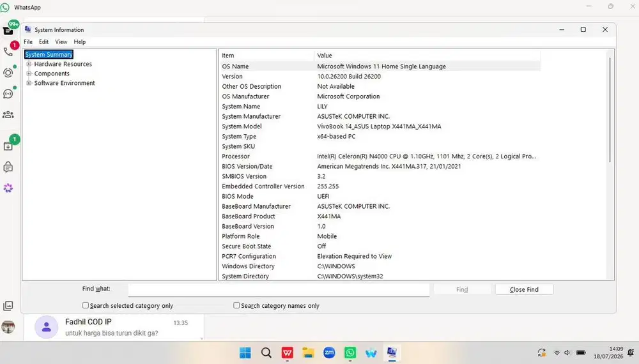Image resolution: width=639 pixels, height=364 pixels.
Task: Open Wi-Fi network tray icon
Action: (x=557, y=353)
